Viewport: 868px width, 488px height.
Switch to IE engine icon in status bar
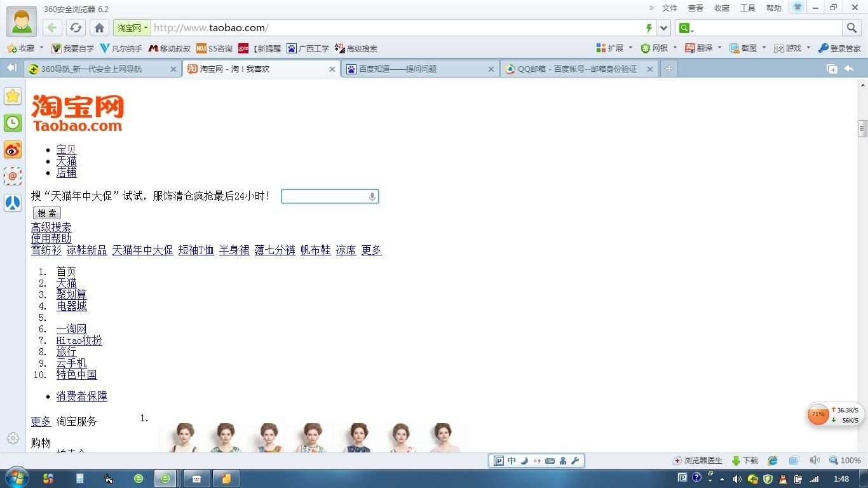[x=773, y=461]
